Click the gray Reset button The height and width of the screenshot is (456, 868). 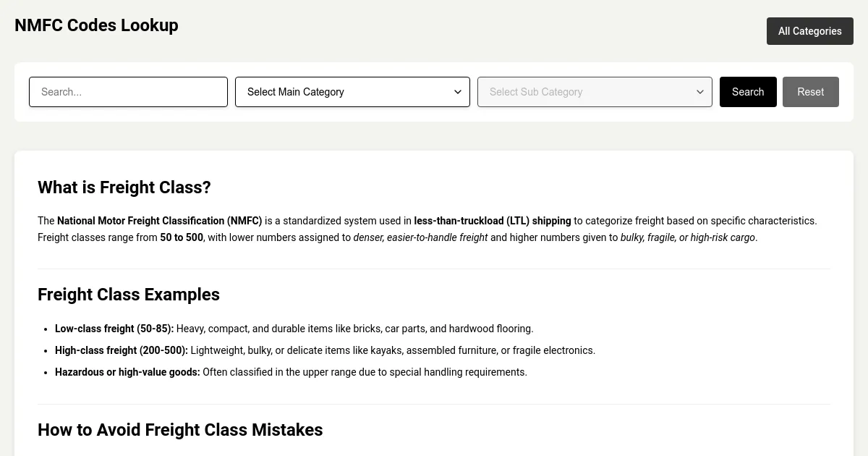pos(810,92)
